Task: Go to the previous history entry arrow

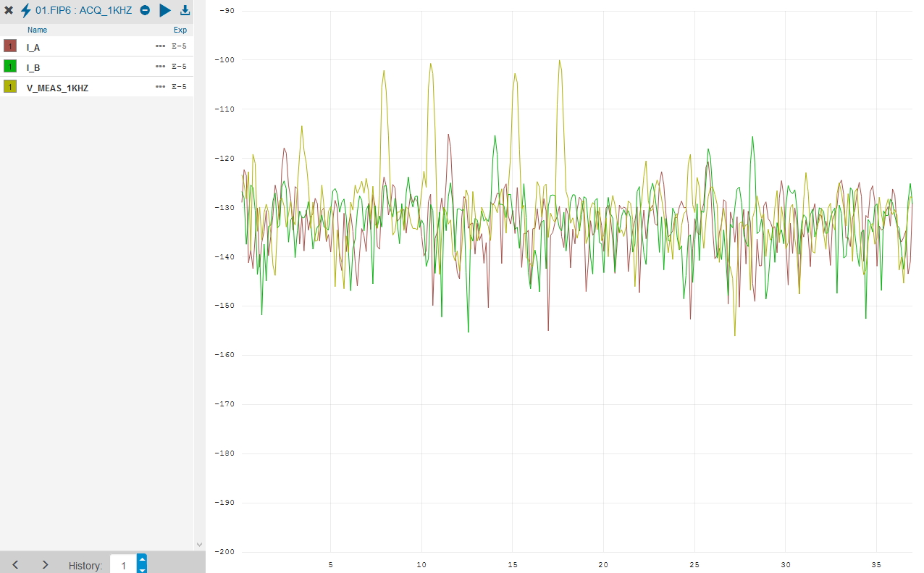Action: (15, 564)
